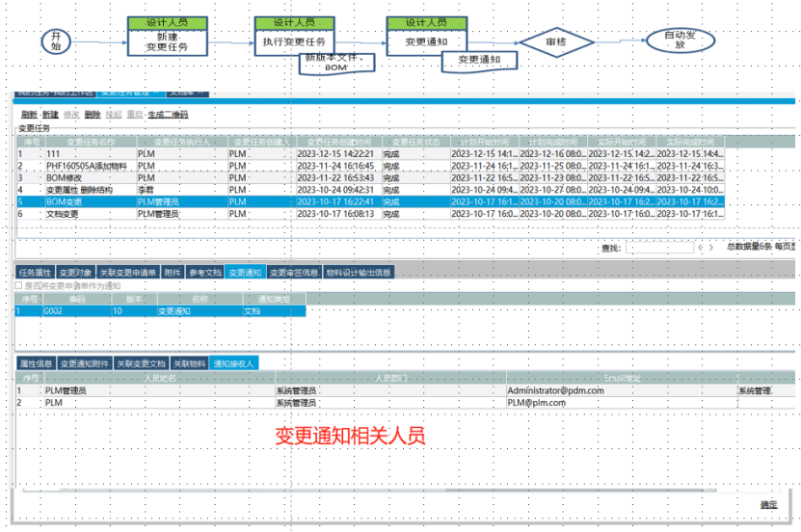Select the 审核 diamond decision node
Image resolution: width=801 pixels, height=532 pixels.
pyautogui.click(x=555, y=42)
